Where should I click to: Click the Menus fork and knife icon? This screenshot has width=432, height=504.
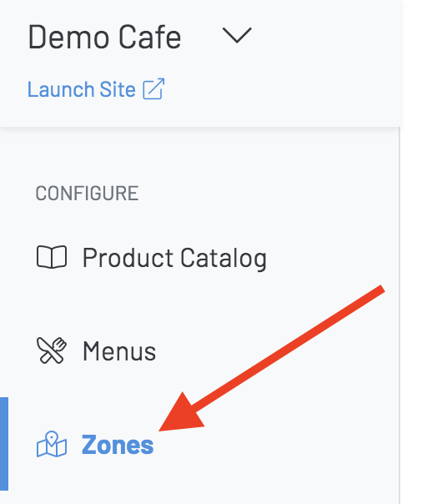pos(52,350)
